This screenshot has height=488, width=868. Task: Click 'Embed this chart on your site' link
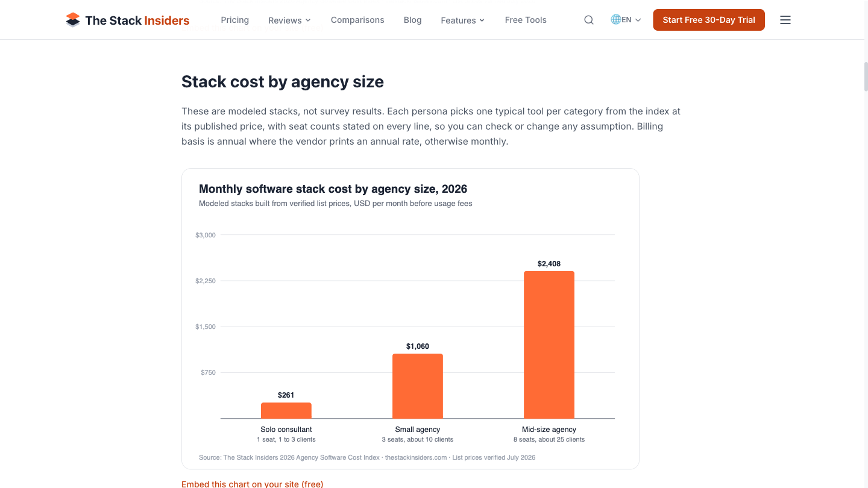click(x=253, y=484)
